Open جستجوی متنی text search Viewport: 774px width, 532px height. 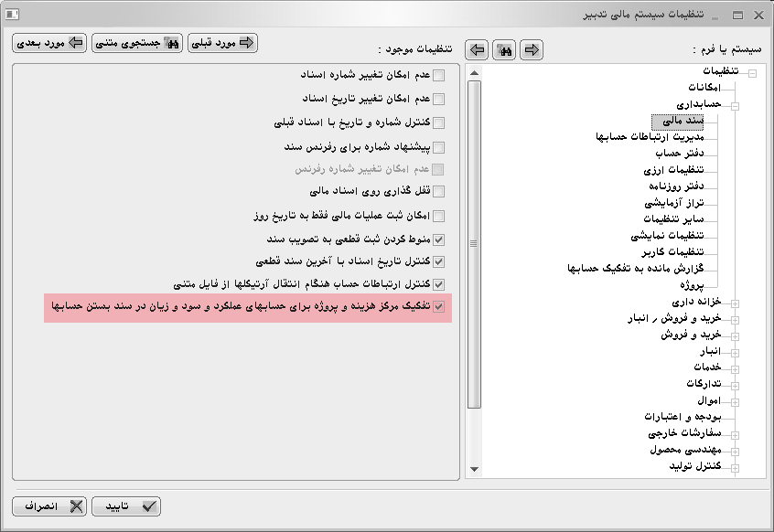click(137, 43)
